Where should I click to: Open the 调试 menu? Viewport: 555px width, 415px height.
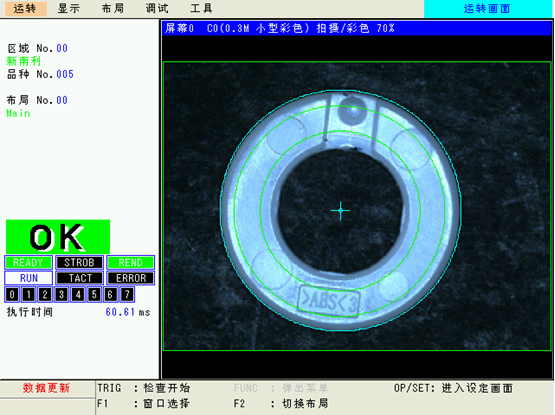point(157,8)
